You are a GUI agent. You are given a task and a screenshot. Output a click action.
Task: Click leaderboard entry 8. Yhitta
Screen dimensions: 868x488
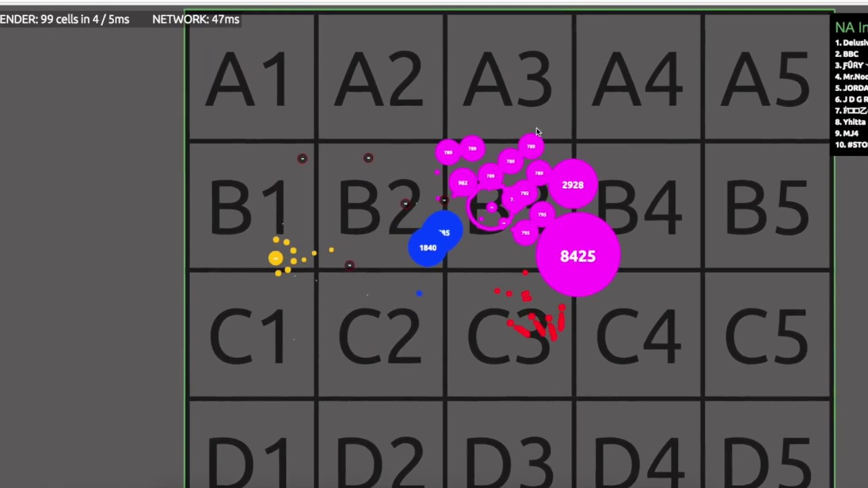[x=850, y=122]
